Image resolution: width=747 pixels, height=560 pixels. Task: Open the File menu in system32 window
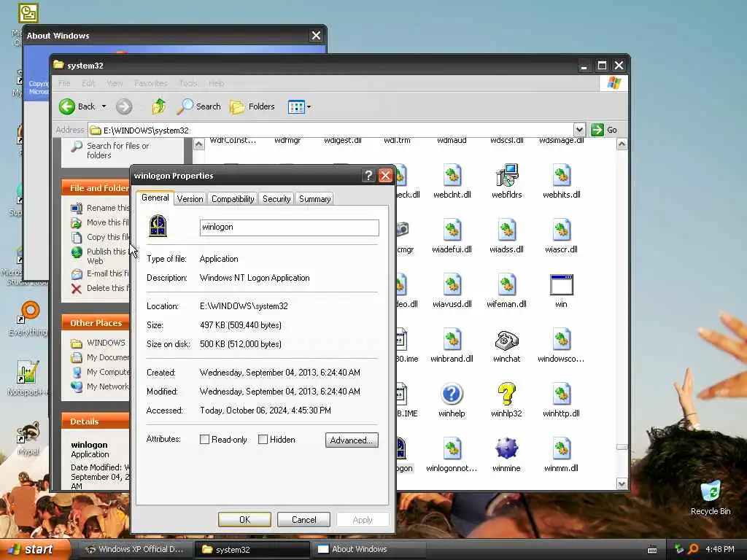(x=64, y=83)
